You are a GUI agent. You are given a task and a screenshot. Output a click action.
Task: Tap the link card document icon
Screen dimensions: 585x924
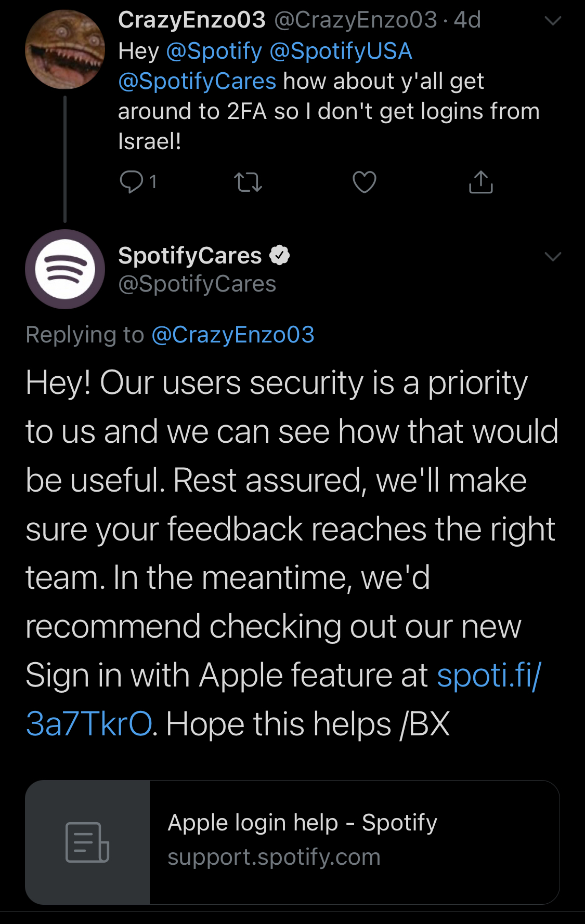click(x=87, y=842)
